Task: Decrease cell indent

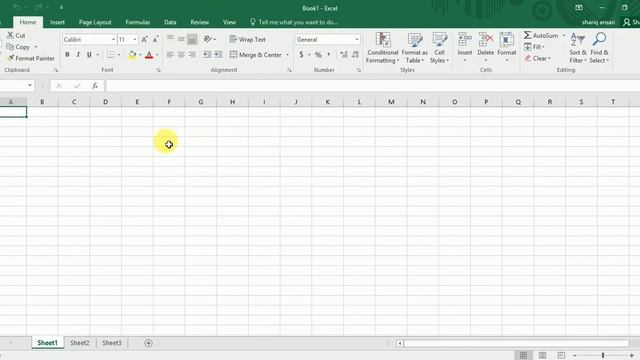Action: tap(207, 55)
